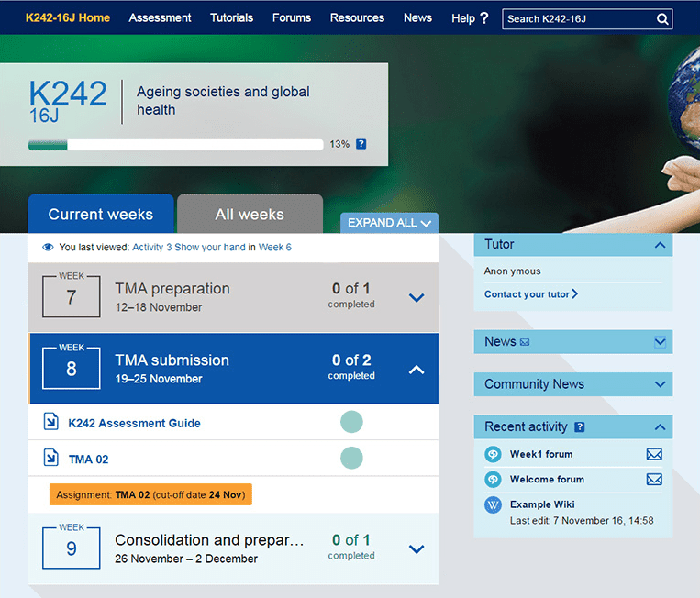Click the 13% course progress bar
Viewport: 700px width, 598px height.
pos(175,145)
